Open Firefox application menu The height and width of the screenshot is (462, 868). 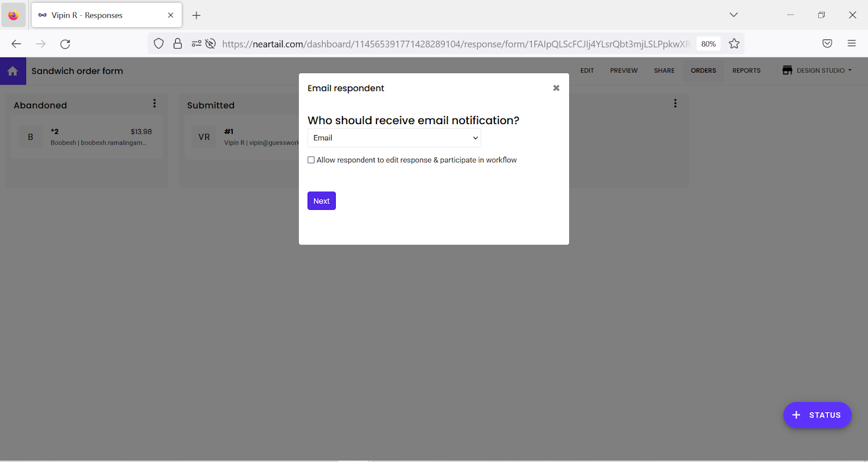point(852,44)
